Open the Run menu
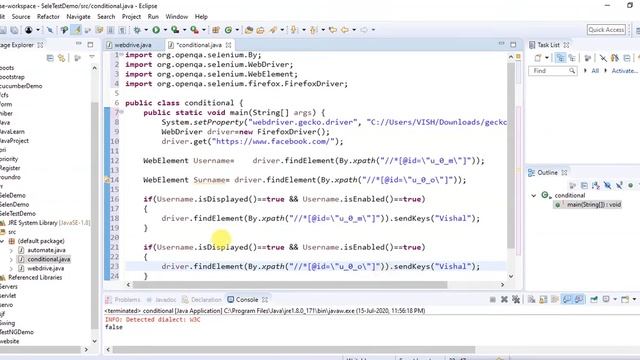 point(153,17)
